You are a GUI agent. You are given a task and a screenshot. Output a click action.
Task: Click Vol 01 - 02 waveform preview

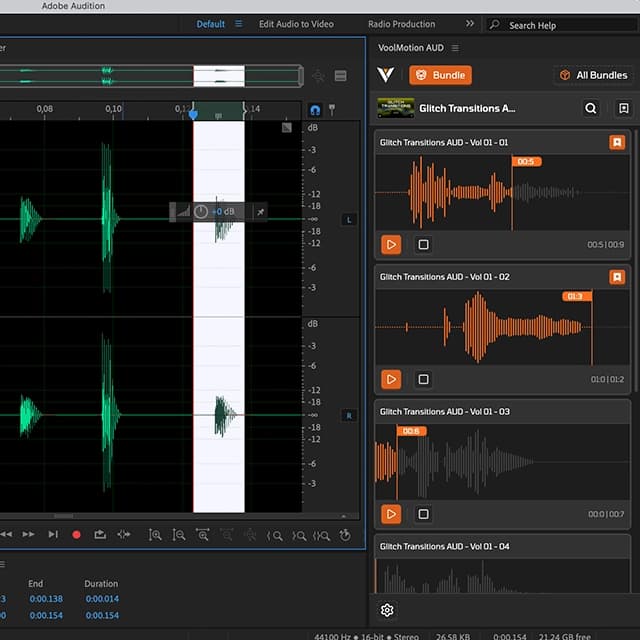[502, 327]
